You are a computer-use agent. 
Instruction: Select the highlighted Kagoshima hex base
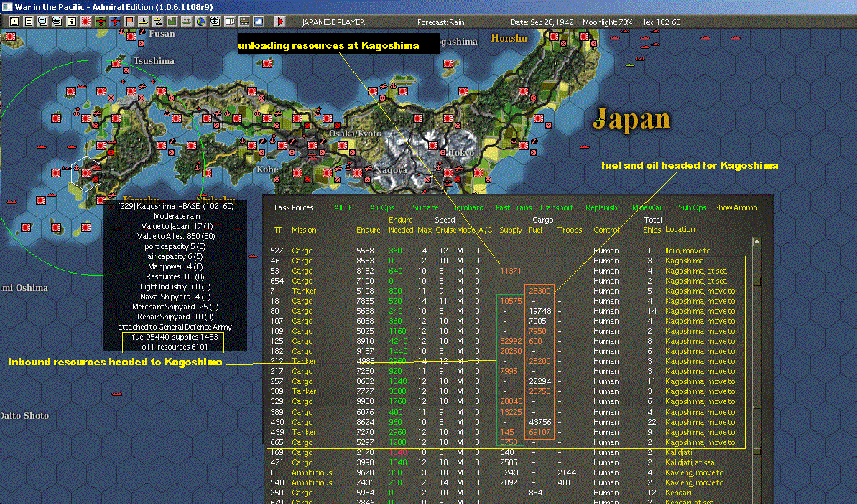tap(86, 173)
